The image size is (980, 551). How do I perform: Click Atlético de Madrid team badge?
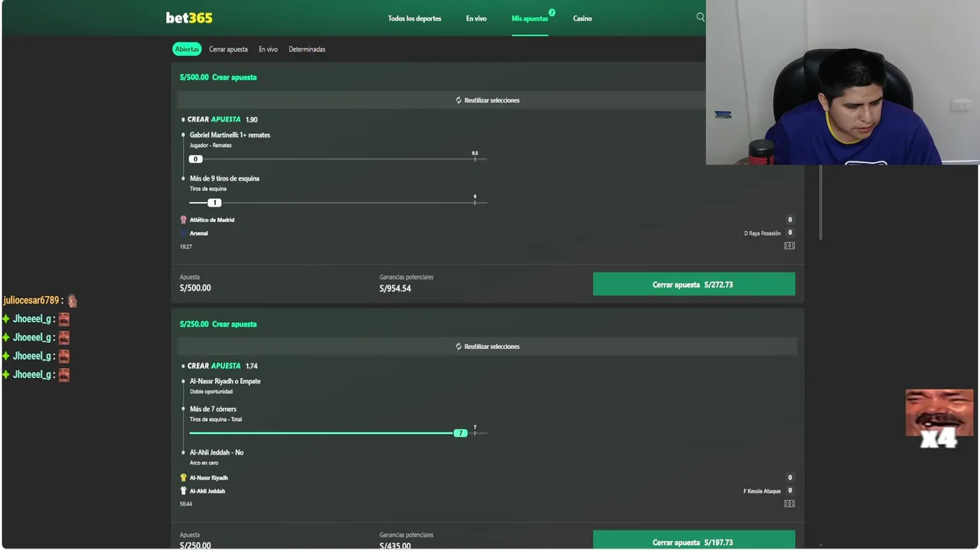click(x=184, y=220)
